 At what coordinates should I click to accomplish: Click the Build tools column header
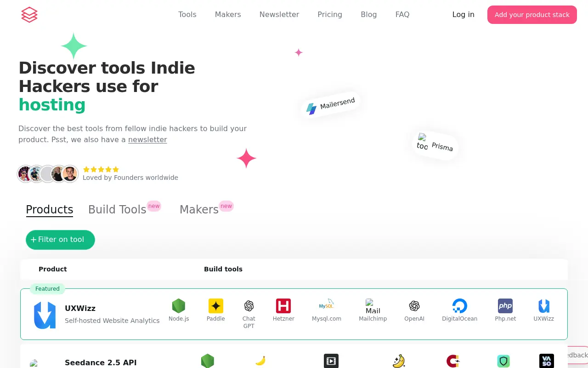(223, 269)
